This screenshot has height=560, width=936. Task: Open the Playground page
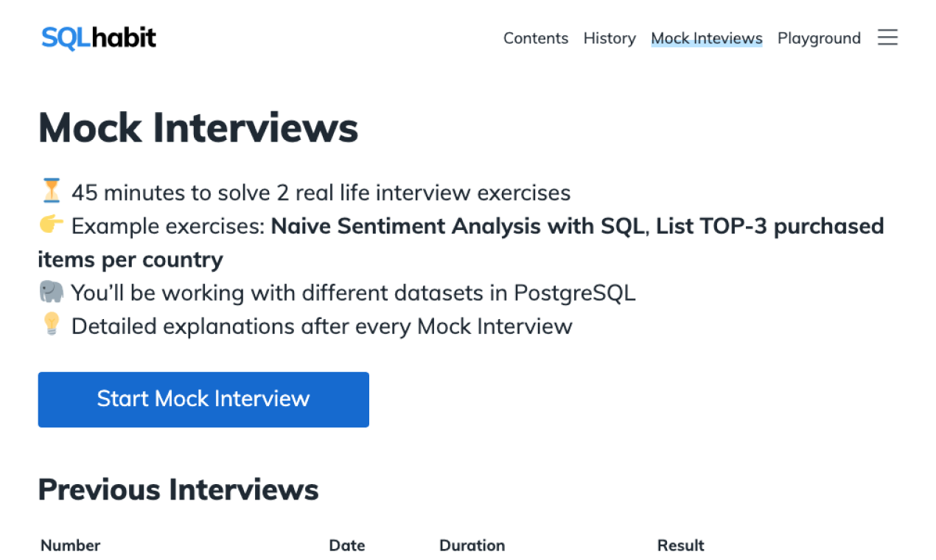[x=819, y=38]
